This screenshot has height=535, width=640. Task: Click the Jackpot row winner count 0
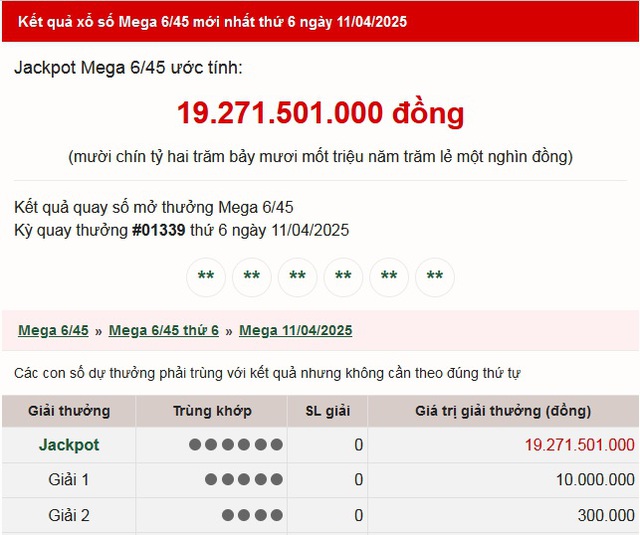(x=358, y=445)
